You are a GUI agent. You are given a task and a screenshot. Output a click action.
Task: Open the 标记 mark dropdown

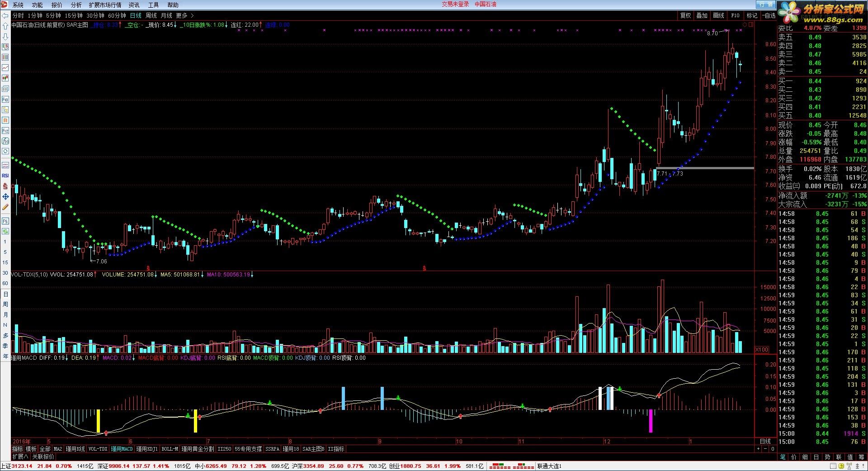click(x=752, y=15)
